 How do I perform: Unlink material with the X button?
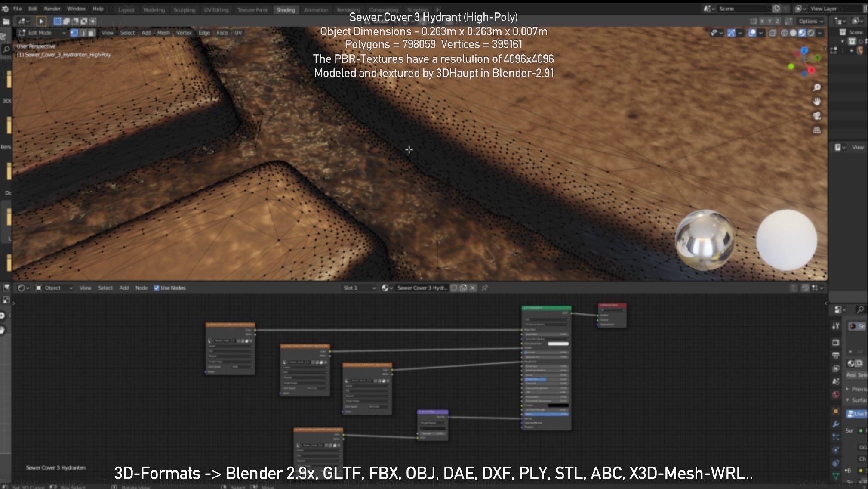tap(473, 288)
